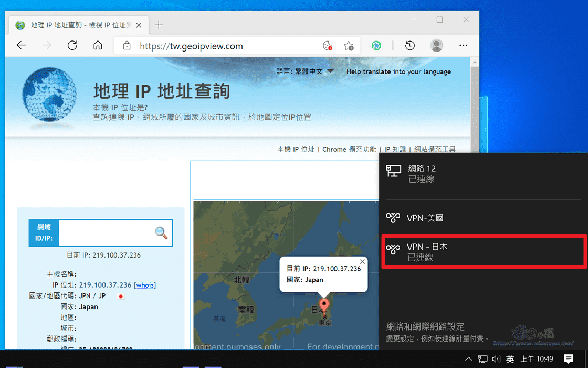Click the 國家: Japan value in details
The height and width of the screenshot is (368, 588).
coord(89,307)
